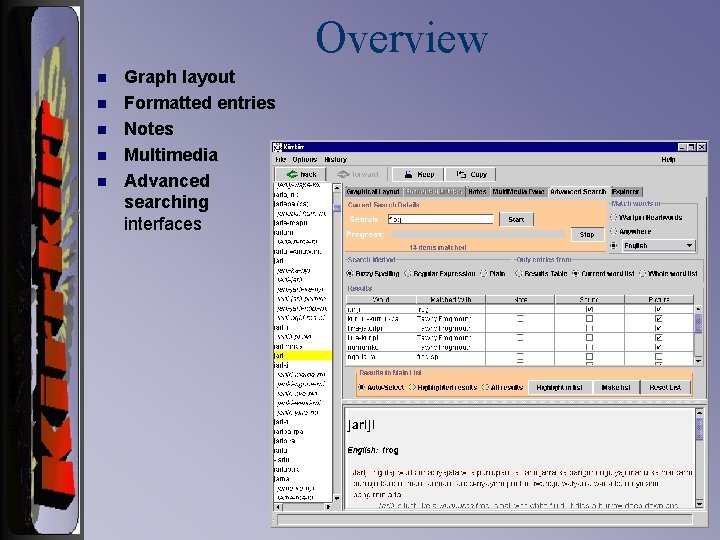Image resolution: width=720 pixels, height=540 pixels.
Task: Open the History menu
Action: [335, 159]
